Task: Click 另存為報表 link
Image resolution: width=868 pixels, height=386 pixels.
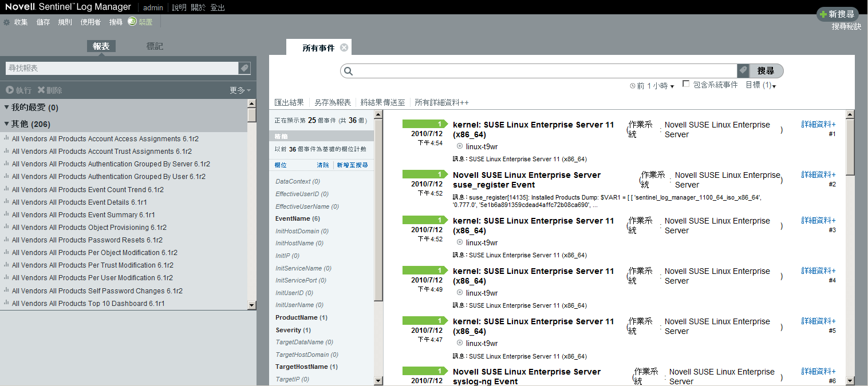Action: (333, 102)
